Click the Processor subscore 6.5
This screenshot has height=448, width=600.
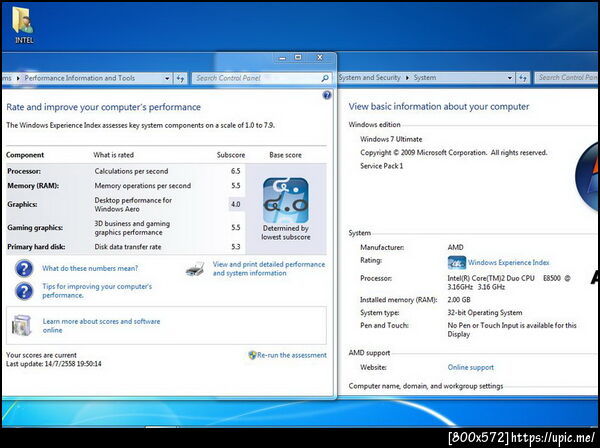tap(236, 171)
